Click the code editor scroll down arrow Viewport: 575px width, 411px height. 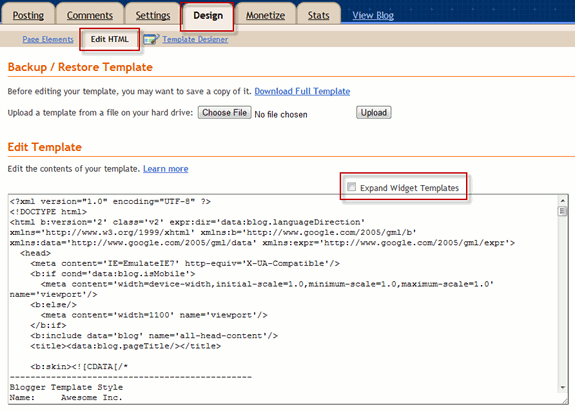coord(563,387)
